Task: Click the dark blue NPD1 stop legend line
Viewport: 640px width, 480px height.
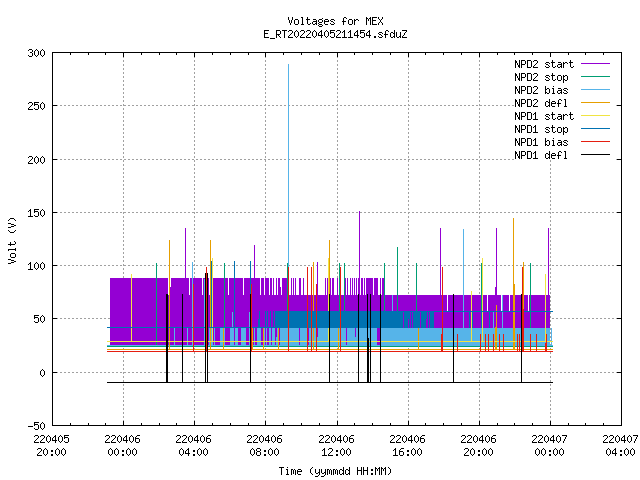Action: coord(596,129)
